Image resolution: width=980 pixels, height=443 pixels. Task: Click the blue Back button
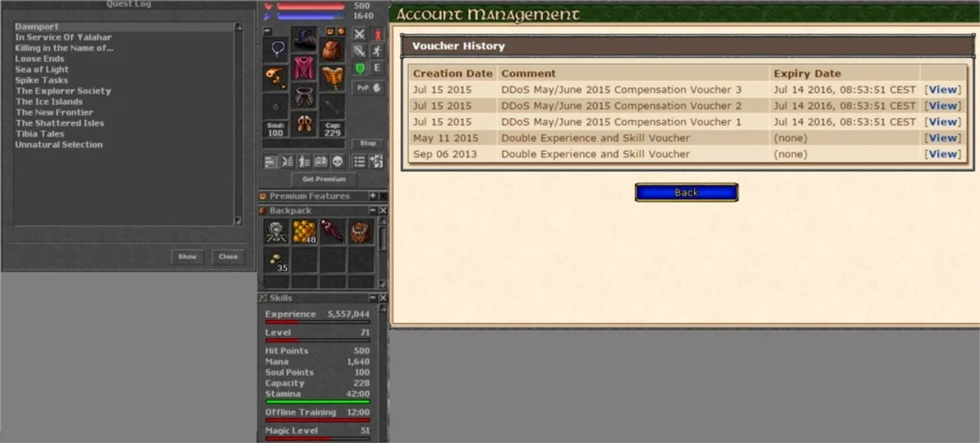point(687,192)
